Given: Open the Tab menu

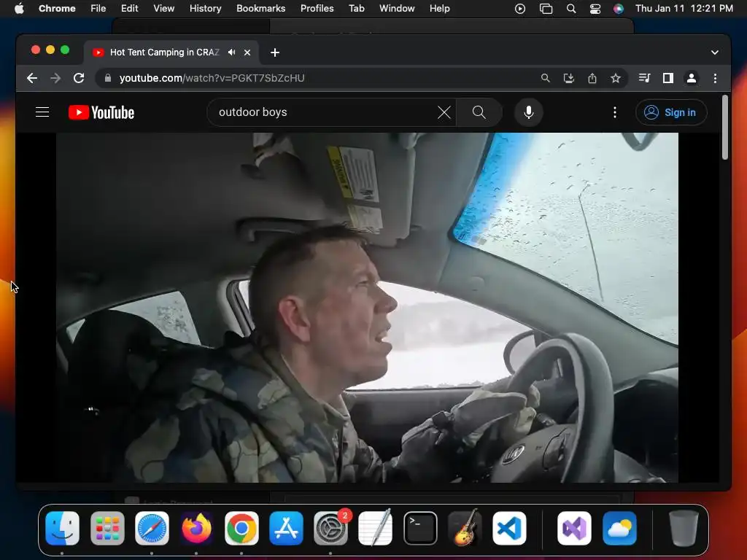Looking at the screenshot, I should (x=356, y=9).
